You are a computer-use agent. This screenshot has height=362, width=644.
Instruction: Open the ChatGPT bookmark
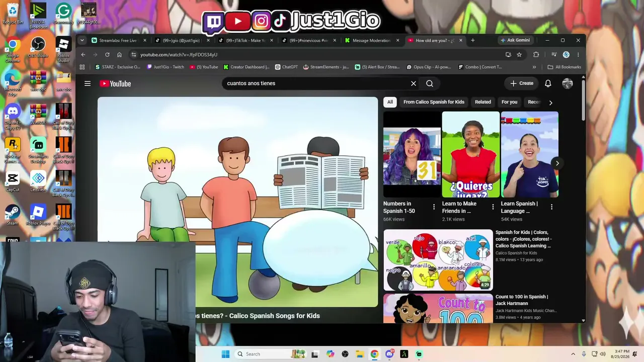point(286,67)
